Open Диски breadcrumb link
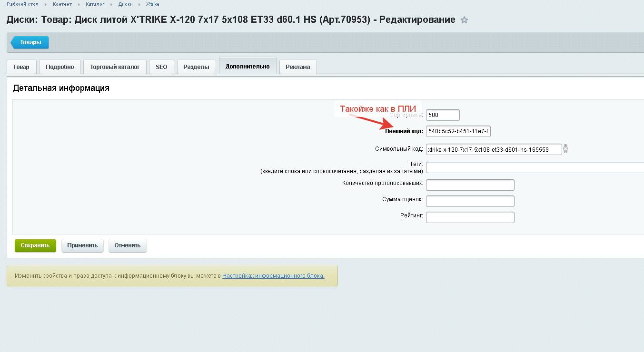This screenshot has width=644, height=352. pyautogui.click(x=126, y=4)
